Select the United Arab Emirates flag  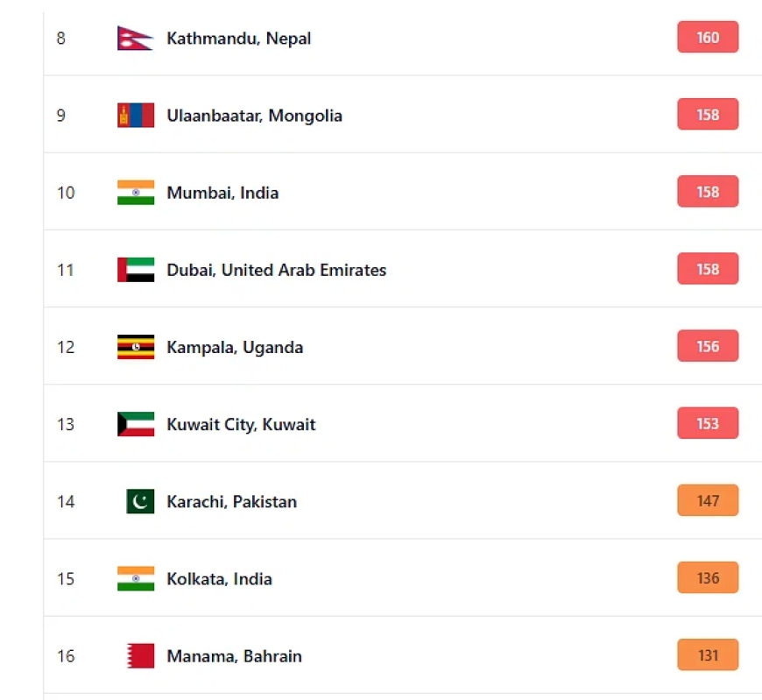(x=136, y=270)
